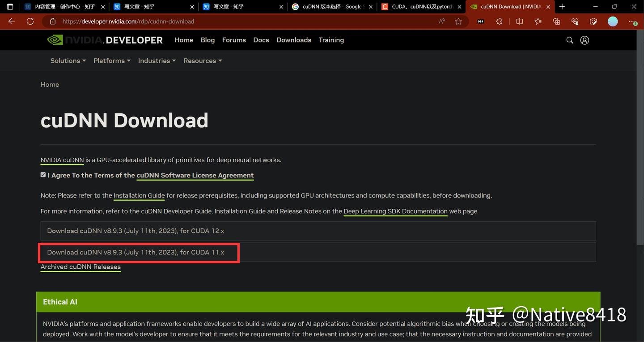Open split screen from the browser toolbar
Viewport: 644px width, 342px height.
(x=519, y=21)
